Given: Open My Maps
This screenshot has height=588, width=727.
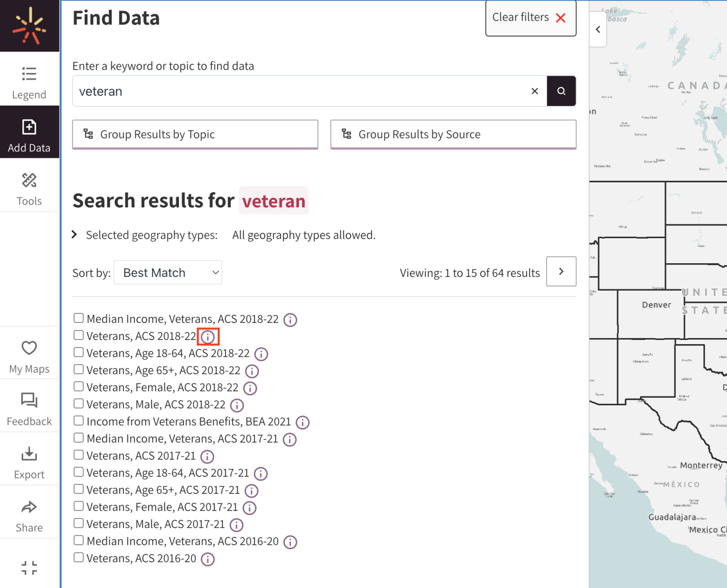Looking at the screenshot, I should pyautogui.click(x=29, y=354).
